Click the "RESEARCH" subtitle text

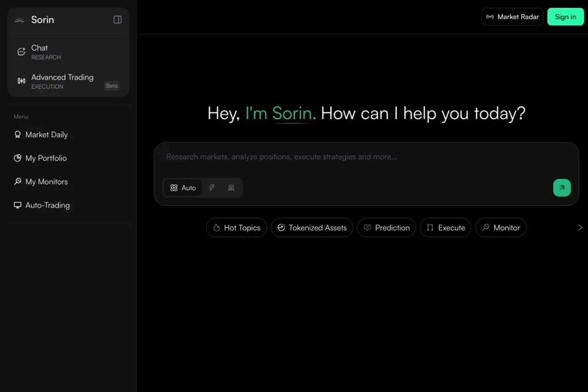click(x=46, y=57)
